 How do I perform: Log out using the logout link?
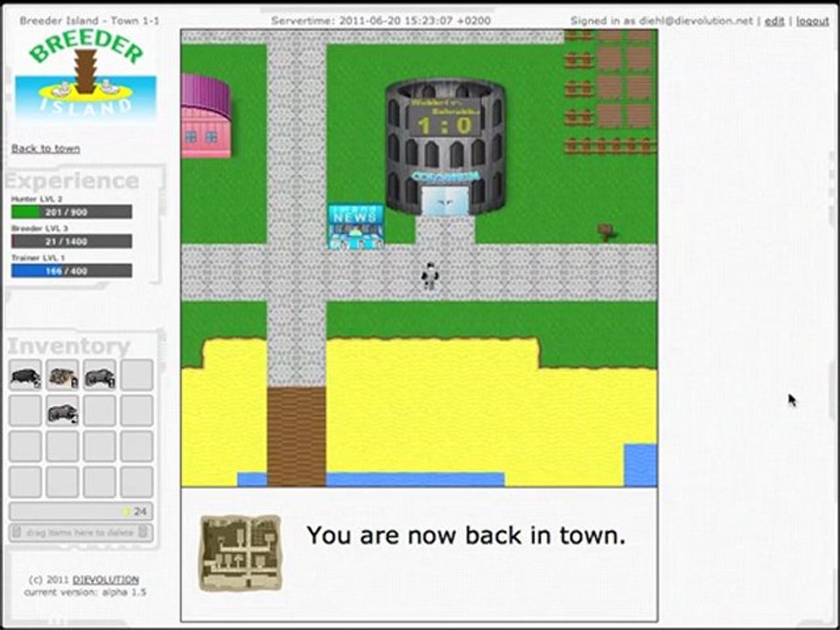812,21
